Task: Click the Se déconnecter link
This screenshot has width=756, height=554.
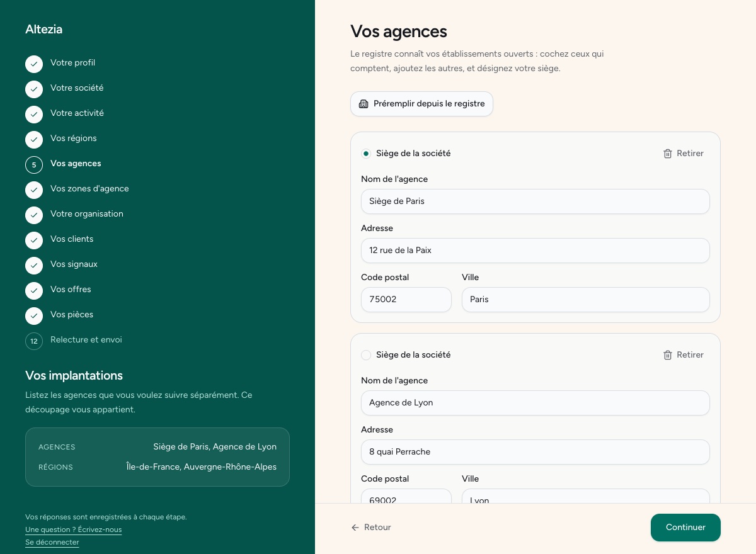Action: pyautogui.click(x=52, y=543)
